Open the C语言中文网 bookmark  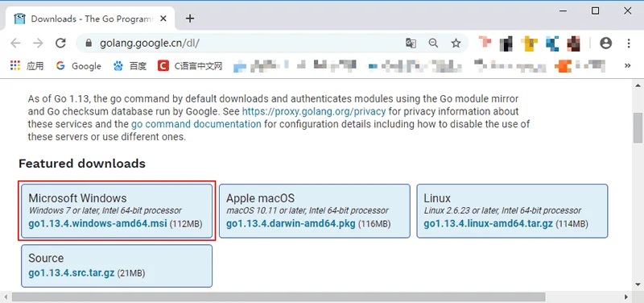tap(190, 66)
